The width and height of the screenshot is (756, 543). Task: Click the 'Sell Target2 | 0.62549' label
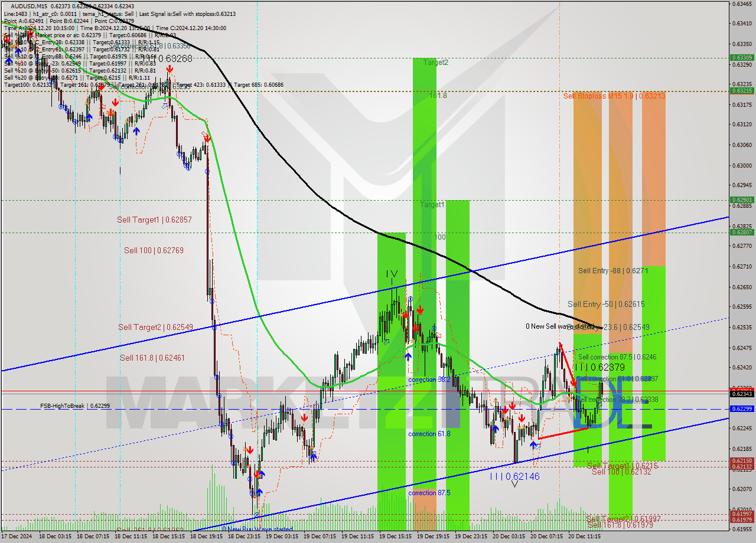155,327
